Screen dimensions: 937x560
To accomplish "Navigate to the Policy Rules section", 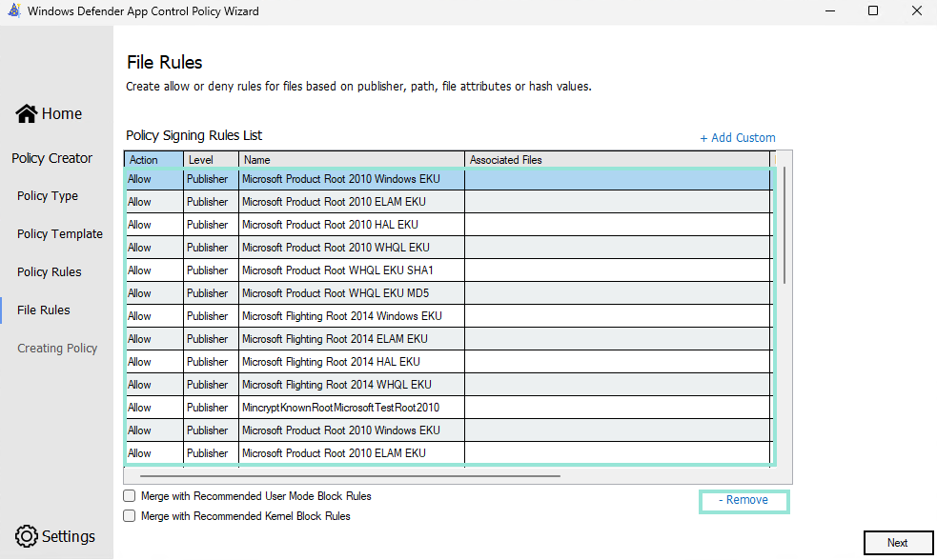I will (50, 272).
